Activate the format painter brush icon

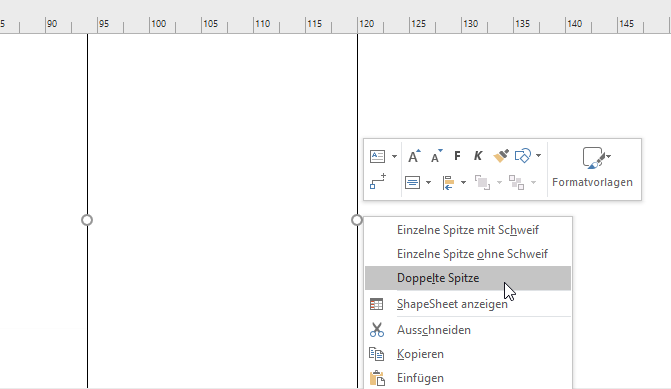coord(501,156)
